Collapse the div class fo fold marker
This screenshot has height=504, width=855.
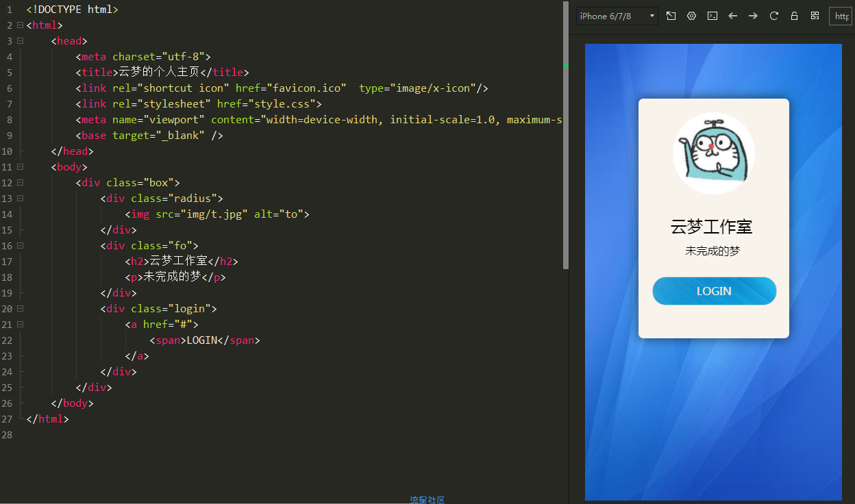(x=20, y=246)
